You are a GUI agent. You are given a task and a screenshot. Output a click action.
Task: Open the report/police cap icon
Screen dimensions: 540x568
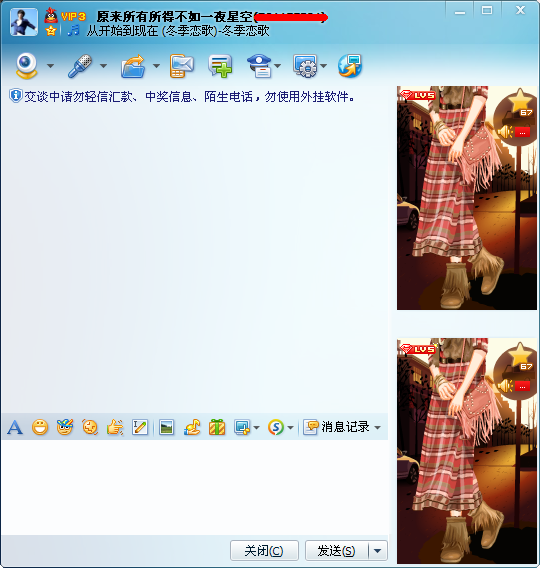coord(259,66)
